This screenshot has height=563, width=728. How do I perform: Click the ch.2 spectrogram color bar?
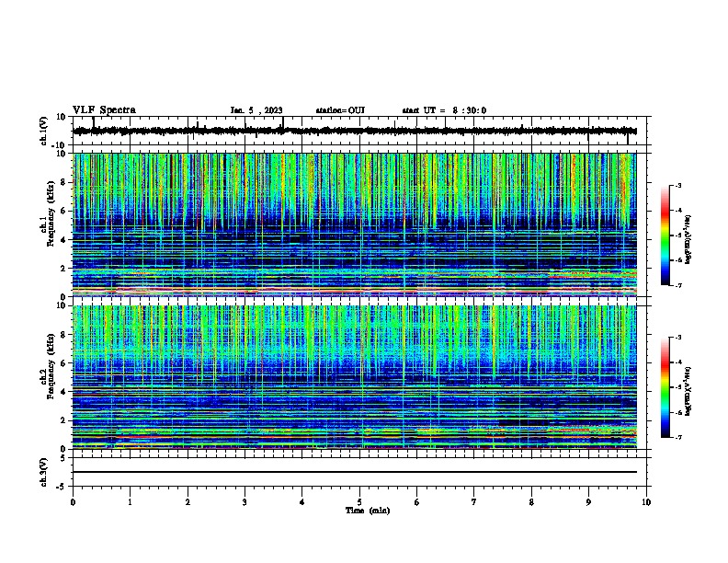665,387
